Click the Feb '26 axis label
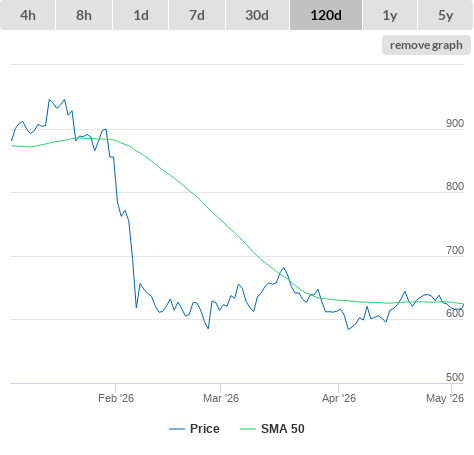474x455 pixels. click(116, 398)
